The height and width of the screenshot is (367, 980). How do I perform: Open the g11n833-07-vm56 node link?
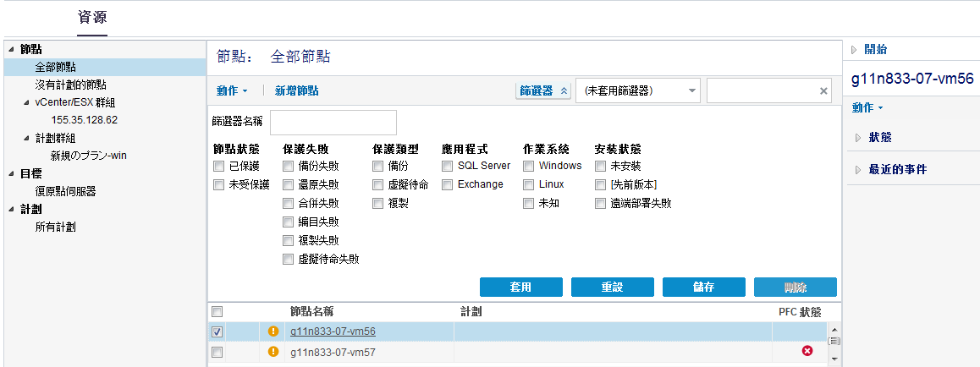333,332
